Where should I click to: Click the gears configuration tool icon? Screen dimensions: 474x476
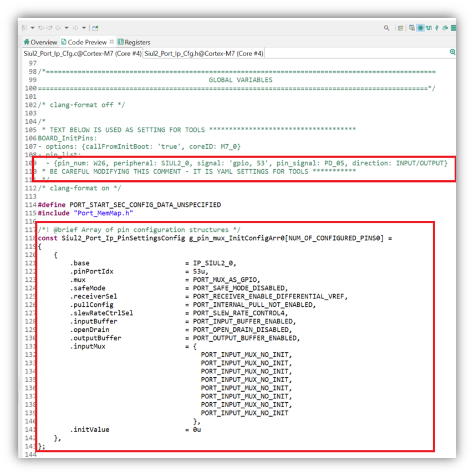445,28
